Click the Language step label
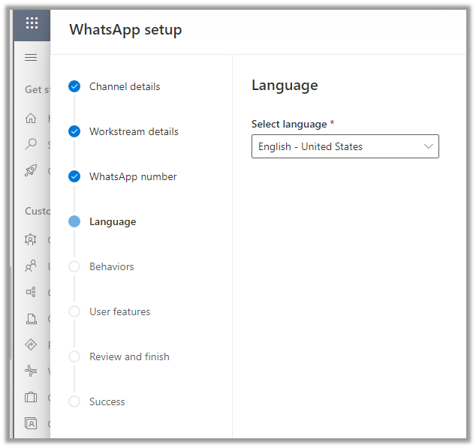This screenshot has width=476, height=448. tap(113, 221)
